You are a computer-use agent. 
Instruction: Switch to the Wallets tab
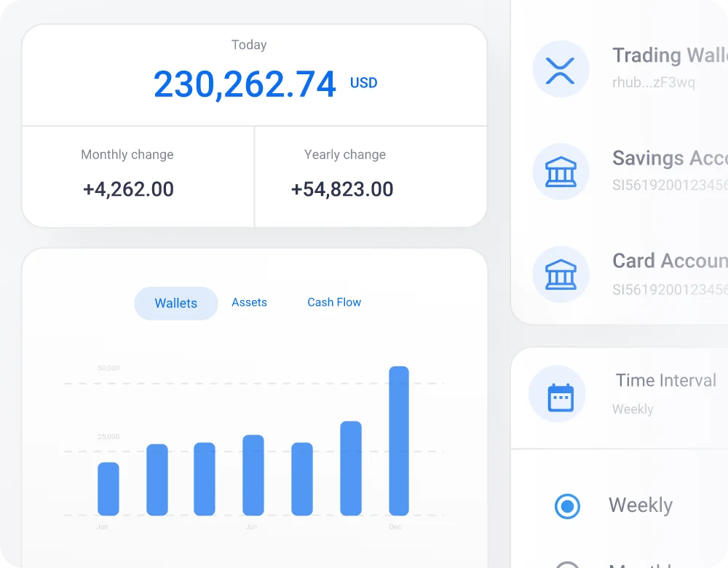[176, 304]
